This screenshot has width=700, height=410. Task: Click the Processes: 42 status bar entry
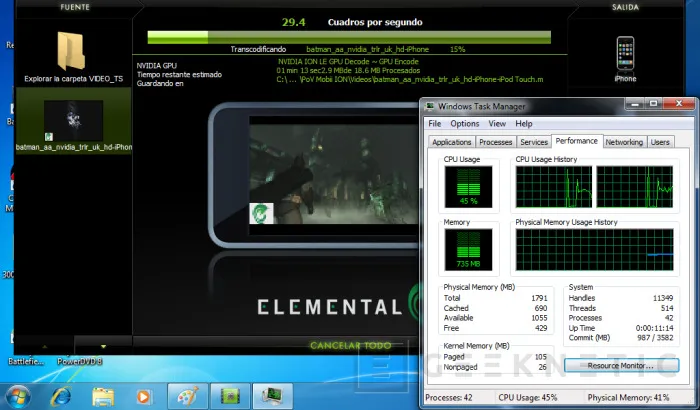point(449,397)
